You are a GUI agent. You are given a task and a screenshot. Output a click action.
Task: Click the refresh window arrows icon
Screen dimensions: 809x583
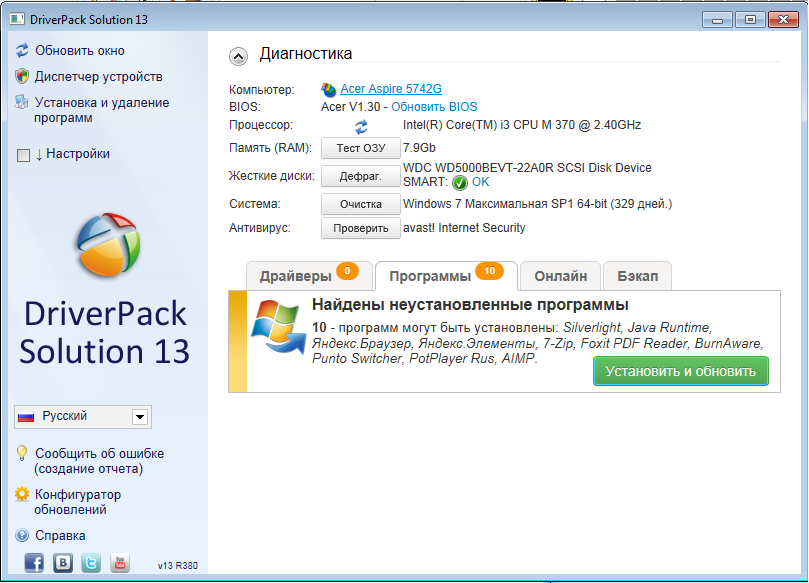[22, 51]
